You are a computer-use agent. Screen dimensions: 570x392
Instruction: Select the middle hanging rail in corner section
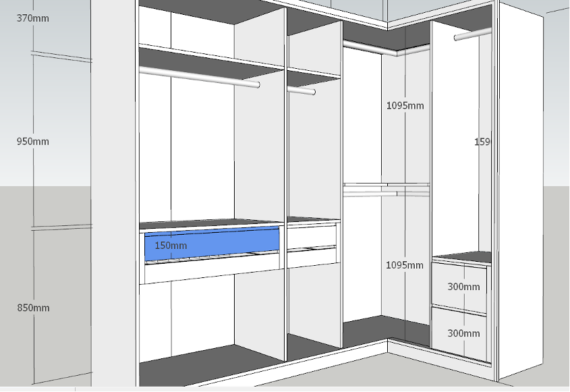click(x=387, y=193)
